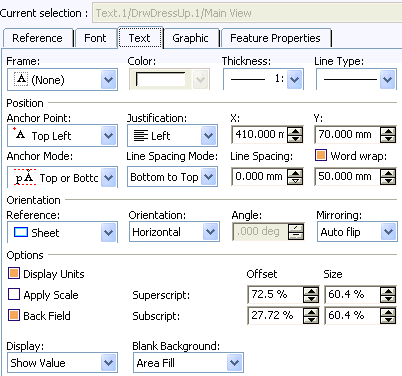The image size is (402, 376).
Task: Decrease the Word wrap width value
Action: coord(388,180)
